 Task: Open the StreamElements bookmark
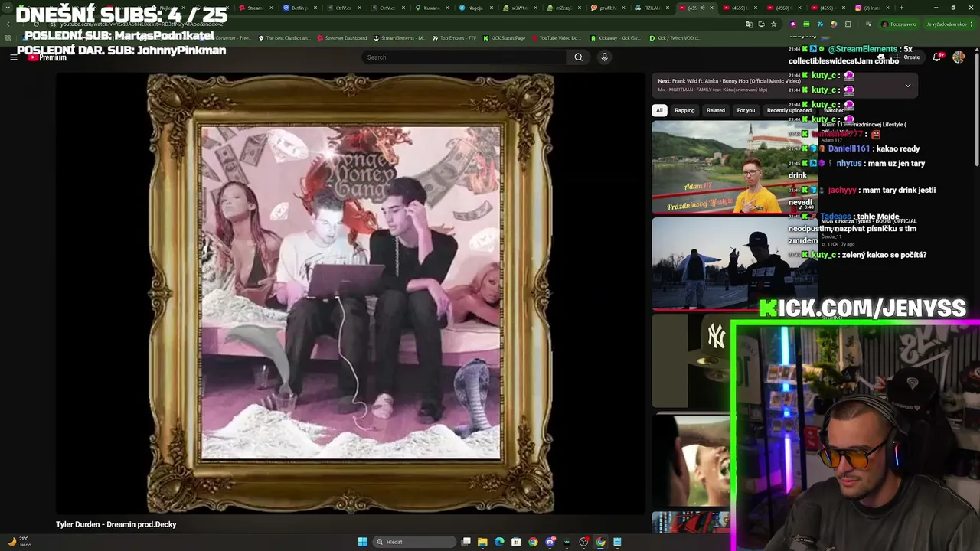pyautogui.click(x=399, y=38)
